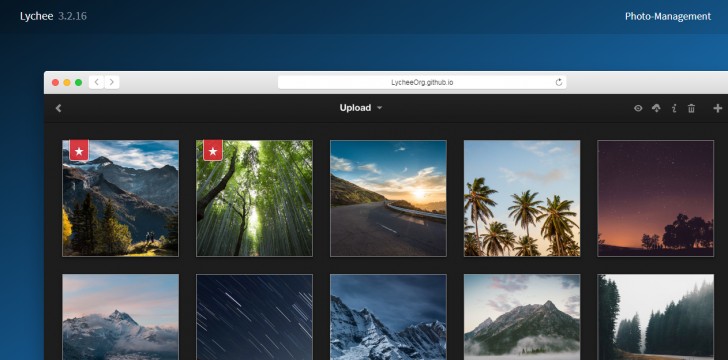Click the browser forward navigation arrow
The width and height of the screenshot is (728, 360).
tap(112, 82)
